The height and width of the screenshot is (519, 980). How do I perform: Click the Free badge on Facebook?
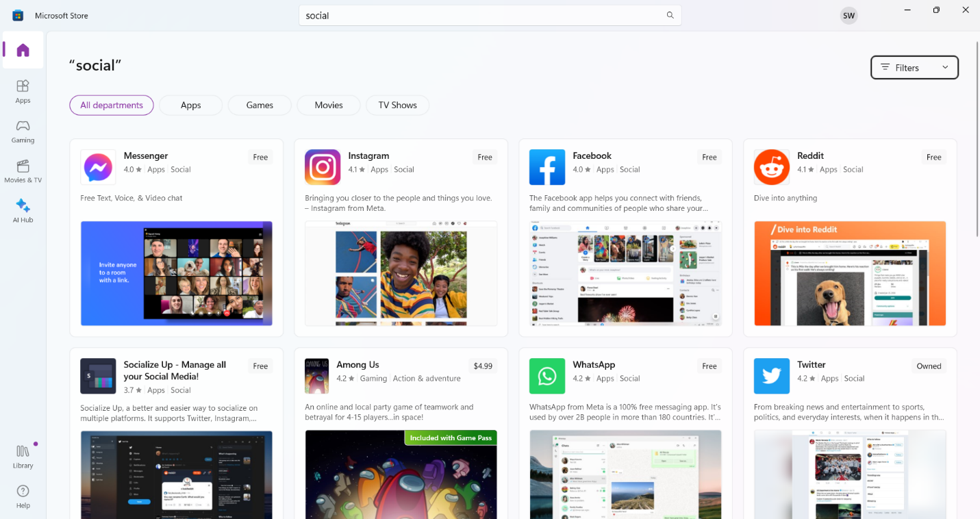709,157
